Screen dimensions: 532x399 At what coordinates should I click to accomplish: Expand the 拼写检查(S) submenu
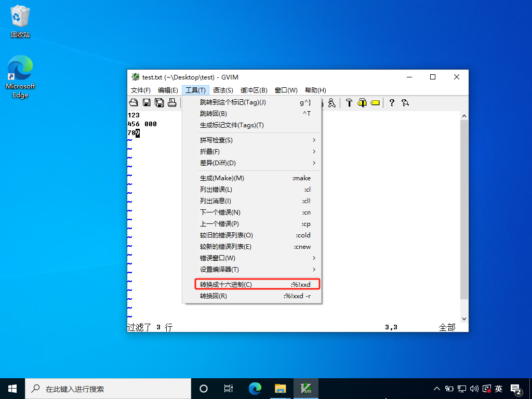click(x=252, y=140)
